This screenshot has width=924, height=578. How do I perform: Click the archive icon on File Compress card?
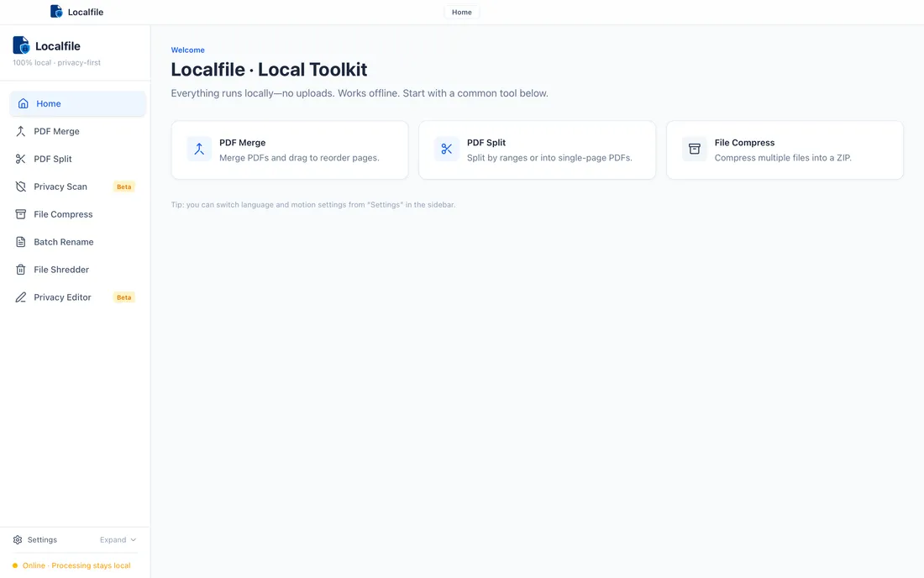[694, 148]
